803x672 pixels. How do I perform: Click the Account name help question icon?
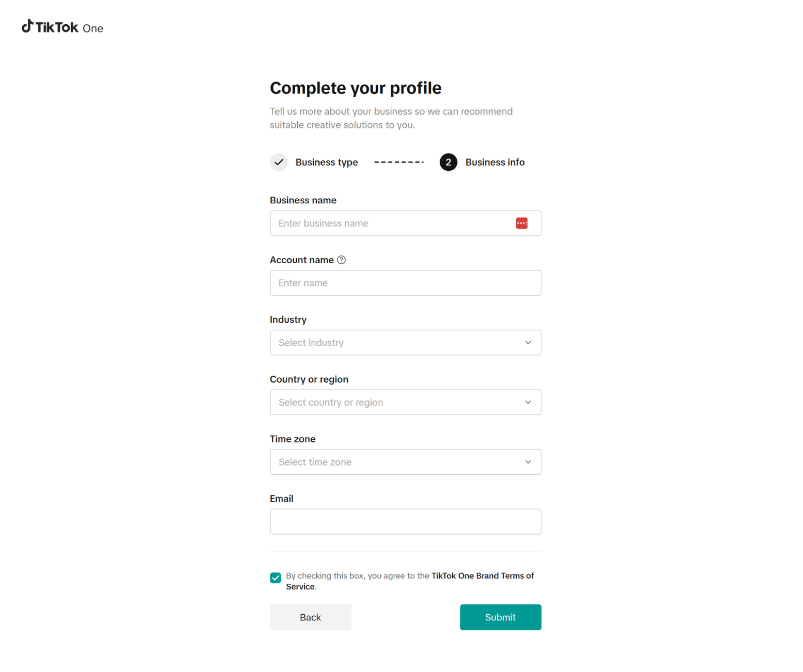(341, 260)
